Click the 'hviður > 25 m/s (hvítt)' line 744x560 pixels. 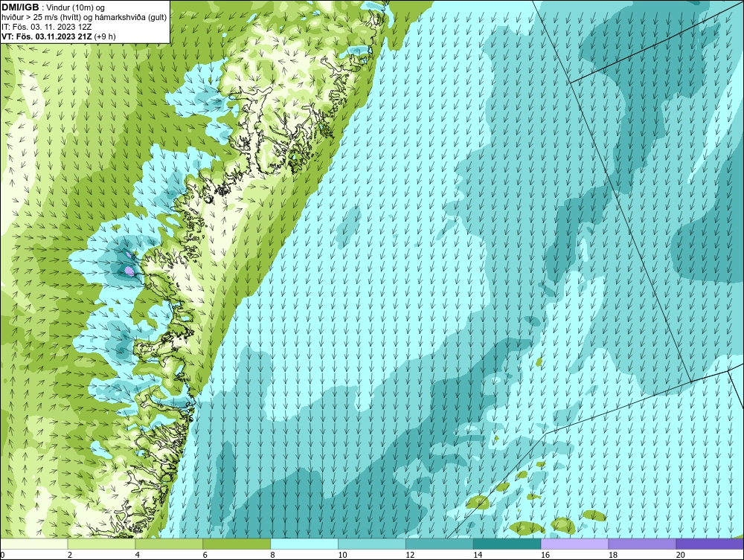click(x=42, y=17)
